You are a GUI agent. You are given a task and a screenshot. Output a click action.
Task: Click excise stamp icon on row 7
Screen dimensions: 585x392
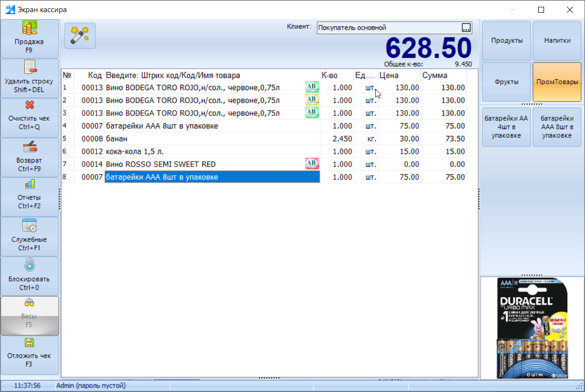(312, 164)
